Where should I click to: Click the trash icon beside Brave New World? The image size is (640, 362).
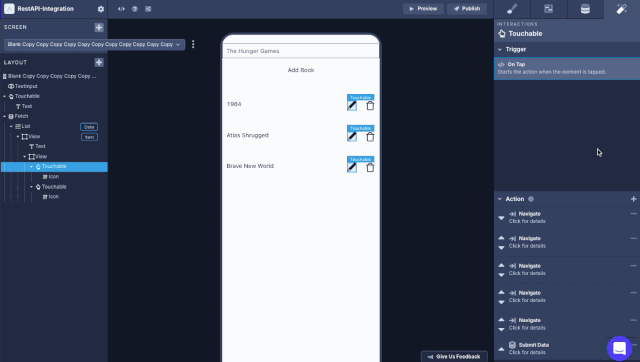pos(370,167)
